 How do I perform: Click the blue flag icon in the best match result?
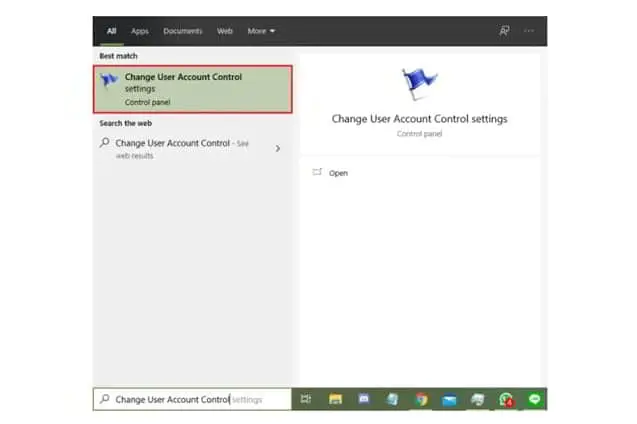109,80
